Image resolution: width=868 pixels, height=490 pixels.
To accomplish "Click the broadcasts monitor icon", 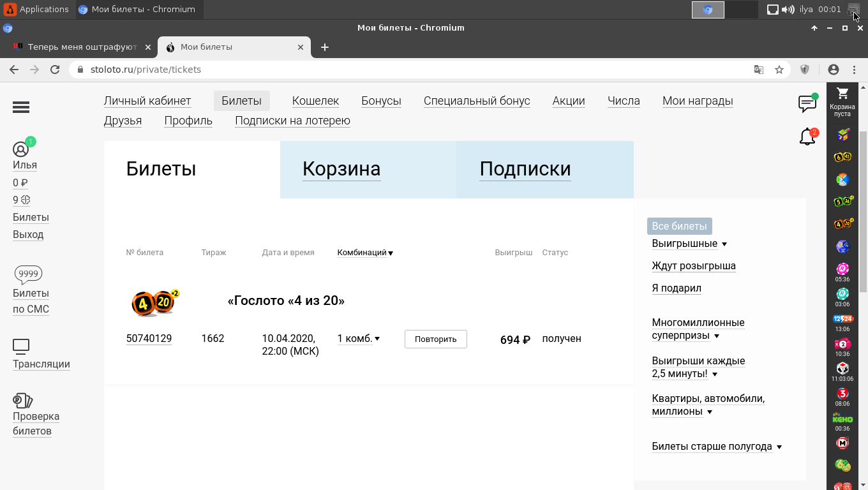I will click(21, 346).
